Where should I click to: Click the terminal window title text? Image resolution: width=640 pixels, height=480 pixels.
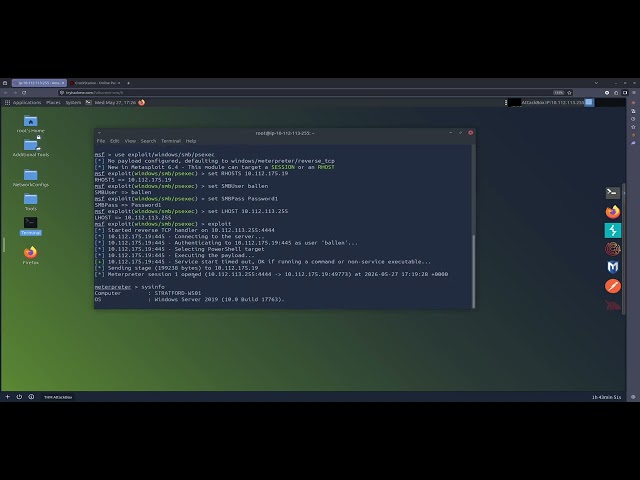coord(285,133)
